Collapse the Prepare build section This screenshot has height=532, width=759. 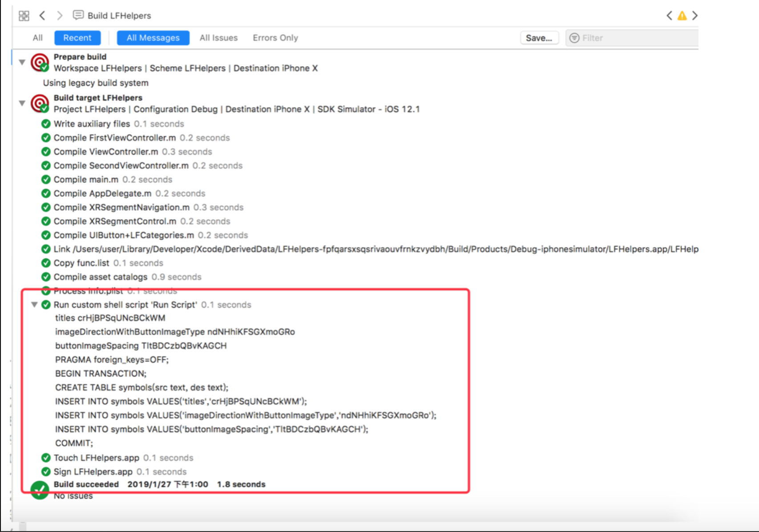pos(22,62)
